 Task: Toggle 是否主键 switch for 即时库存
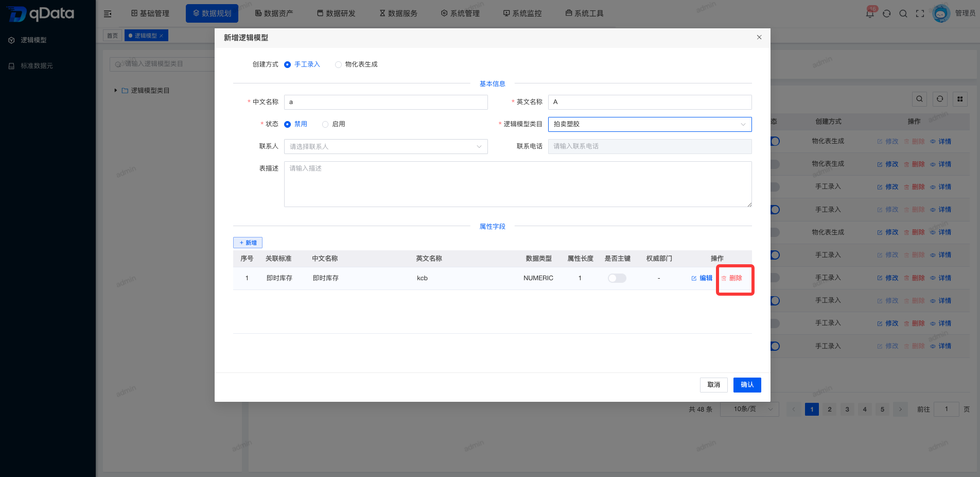point(617,278)
